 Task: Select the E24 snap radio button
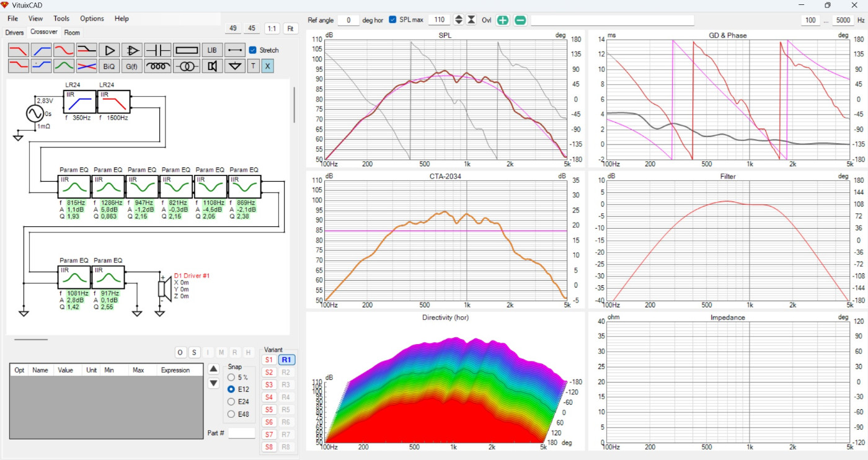(231, 402)
